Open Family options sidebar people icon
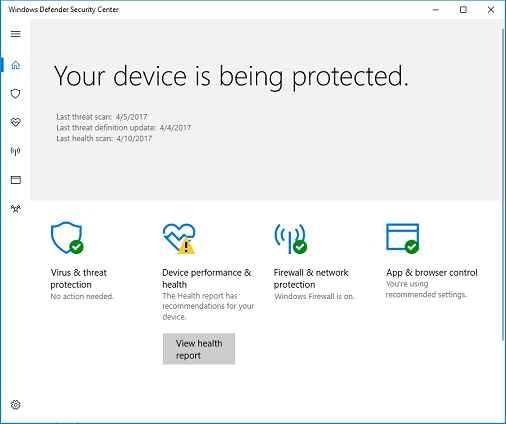 pos(16,209)
